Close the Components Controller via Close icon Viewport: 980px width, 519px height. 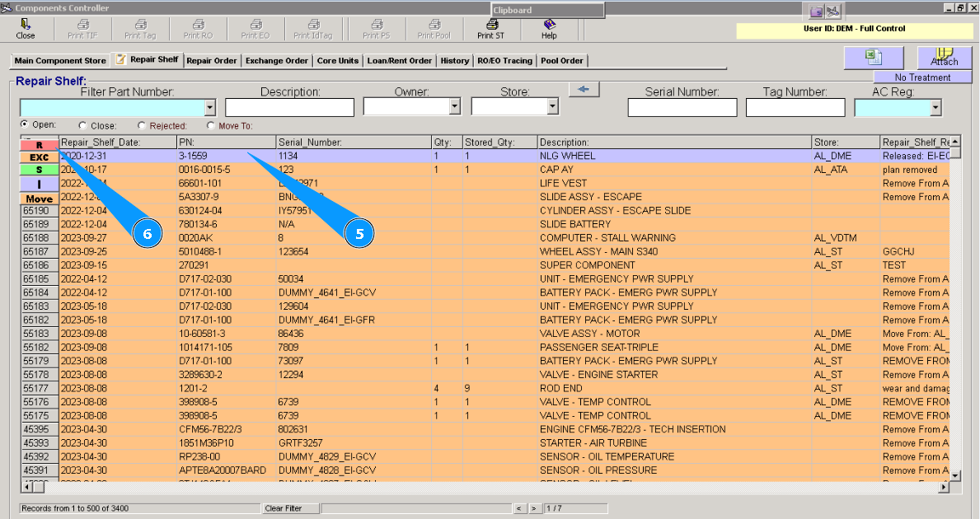(x=25, y=29)
